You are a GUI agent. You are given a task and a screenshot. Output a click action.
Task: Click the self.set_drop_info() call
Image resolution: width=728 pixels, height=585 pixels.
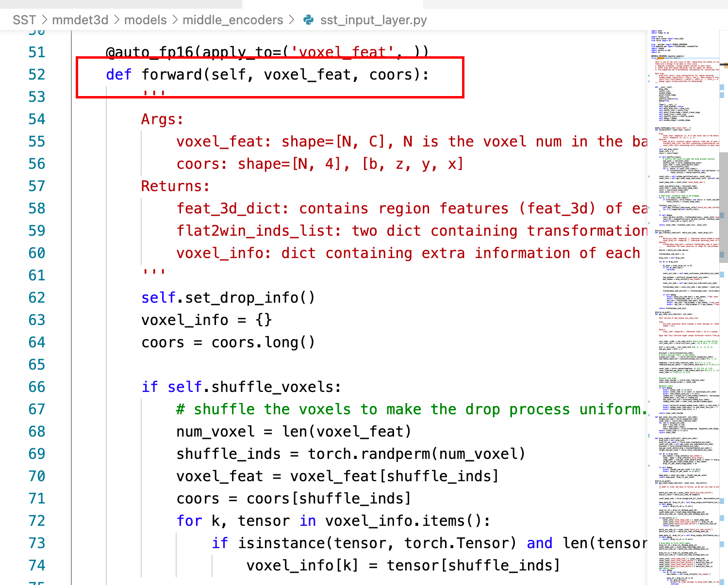(228, 297)
